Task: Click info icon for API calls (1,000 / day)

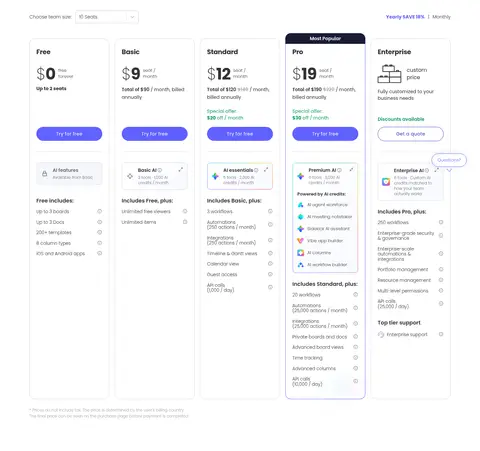Action: point(270,287)
